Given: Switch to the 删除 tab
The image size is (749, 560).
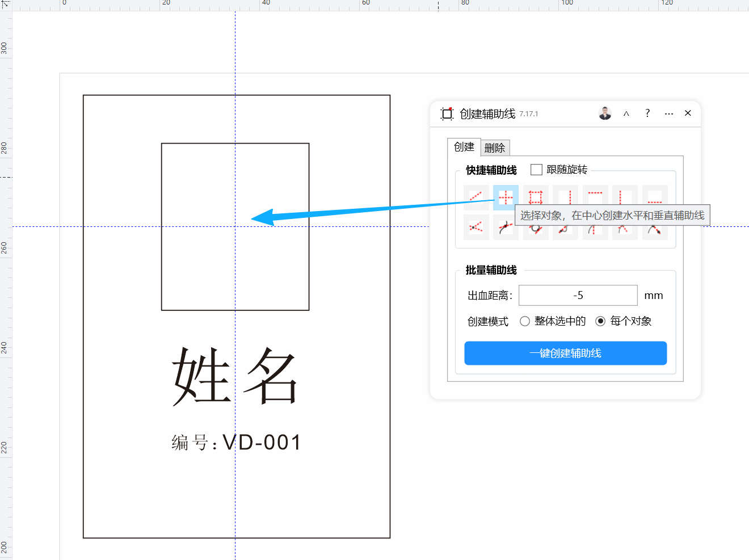Looking at the screenshot, I should 495,148.
